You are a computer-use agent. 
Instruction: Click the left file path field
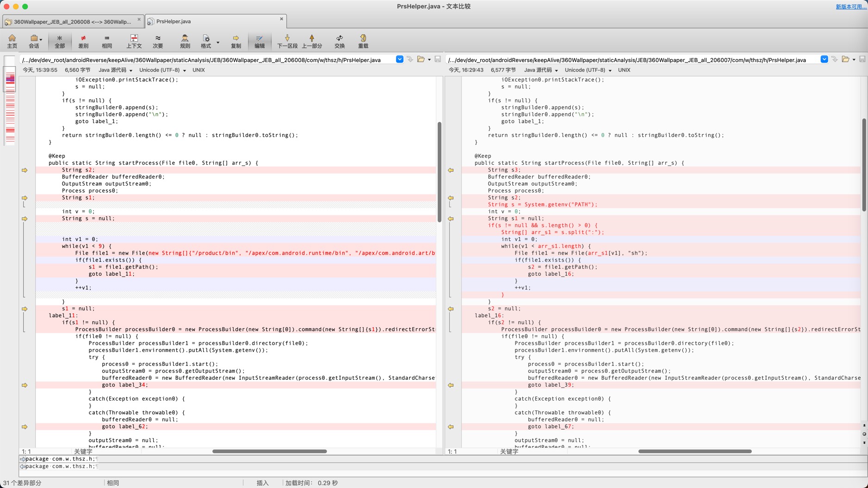pos(207,60)
